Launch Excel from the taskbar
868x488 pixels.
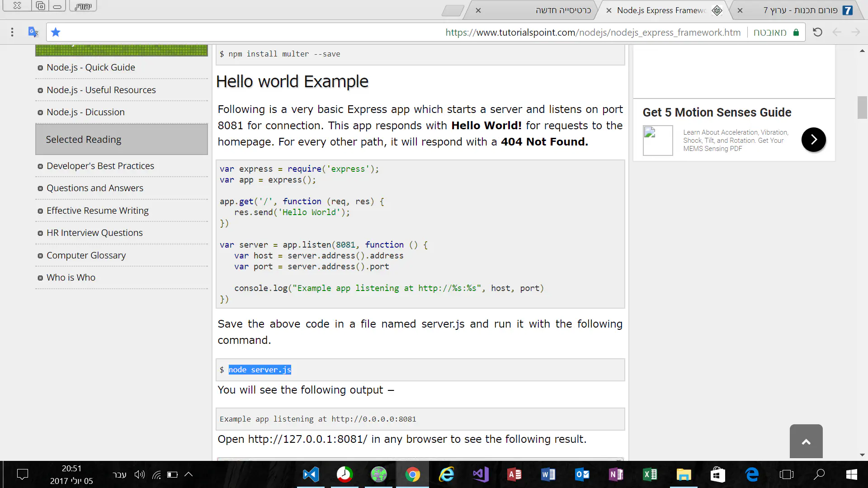click(x=650, y=474)
